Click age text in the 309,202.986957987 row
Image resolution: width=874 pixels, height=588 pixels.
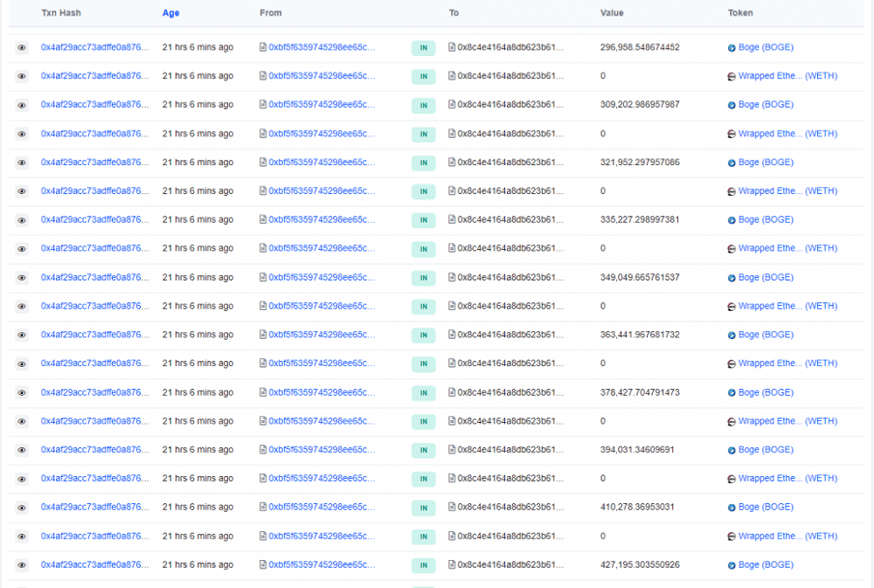pos(198,105)
